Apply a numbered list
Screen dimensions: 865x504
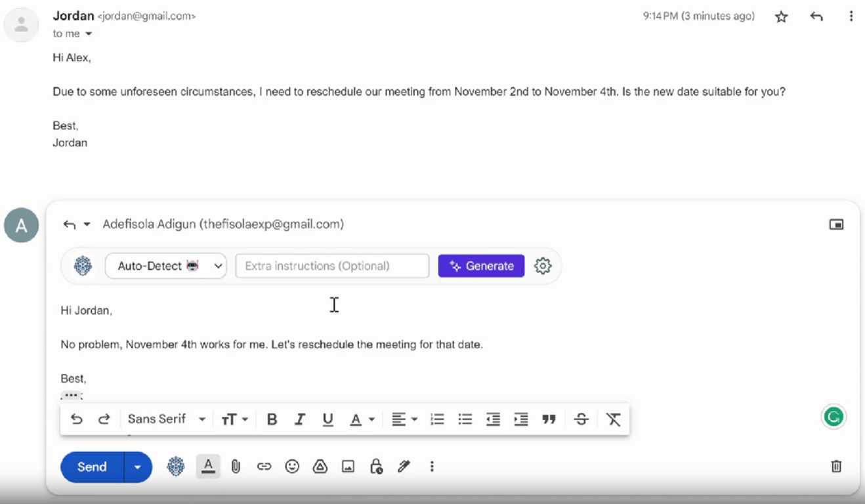click(437, 419)
